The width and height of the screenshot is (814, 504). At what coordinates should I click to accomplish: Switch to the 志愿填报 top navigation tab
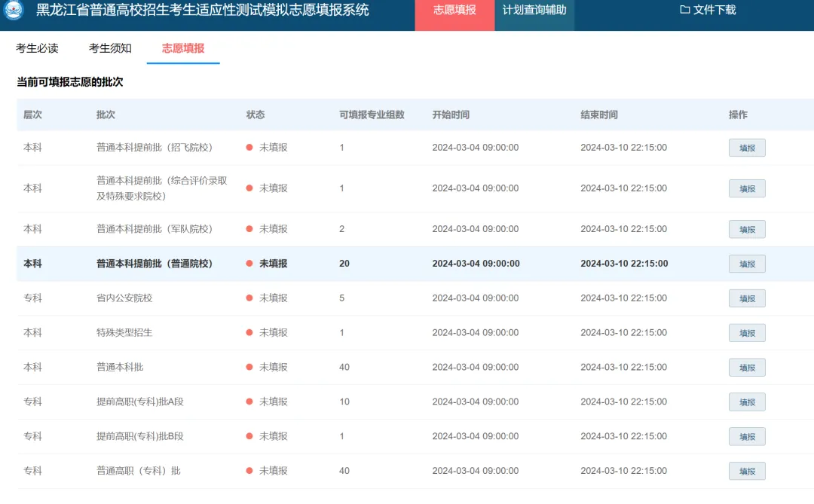tap(454, 11)
